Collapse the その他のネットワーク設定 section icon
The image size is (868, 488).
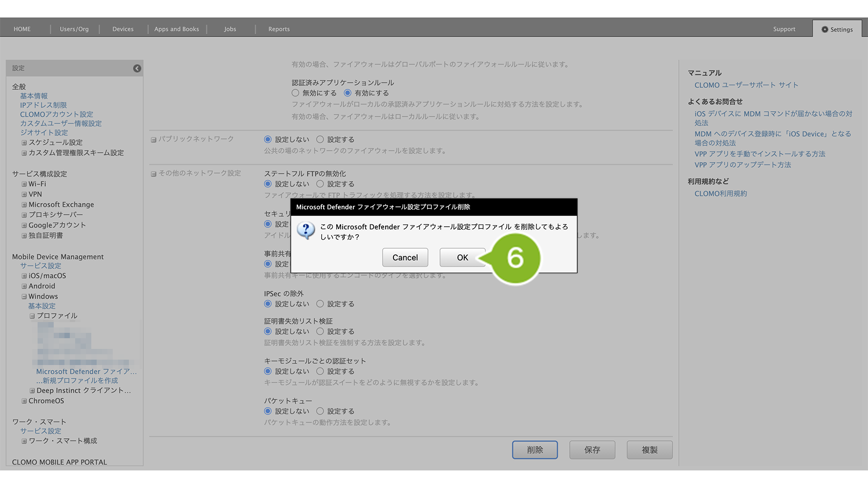(x=153, y=174)
